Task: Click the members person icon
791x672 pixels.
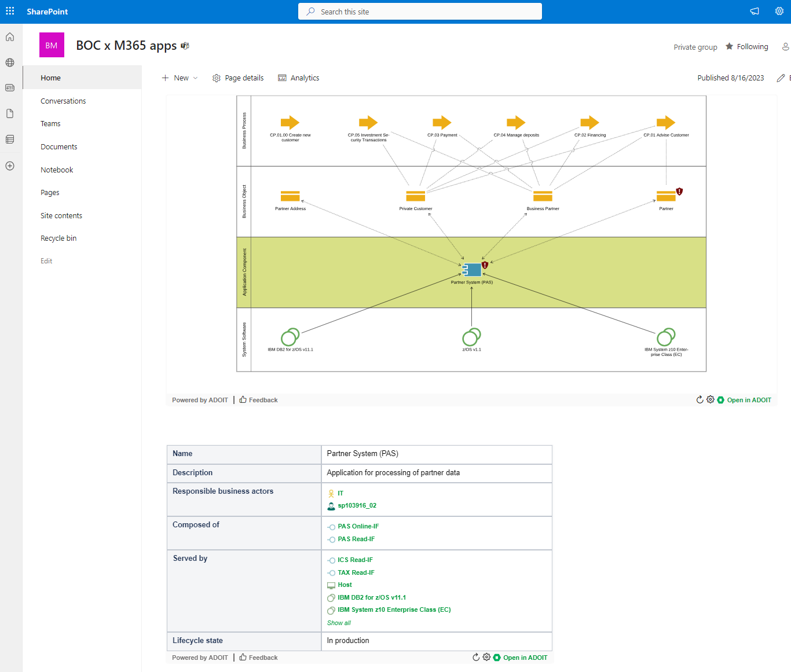Action: (786, 47)
